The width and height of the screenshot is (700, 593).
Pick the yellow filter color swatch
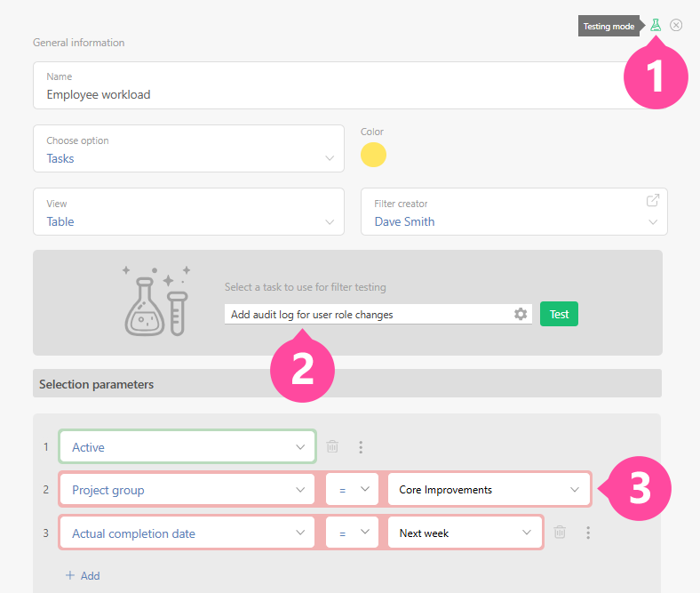click(x=373, y=155)
